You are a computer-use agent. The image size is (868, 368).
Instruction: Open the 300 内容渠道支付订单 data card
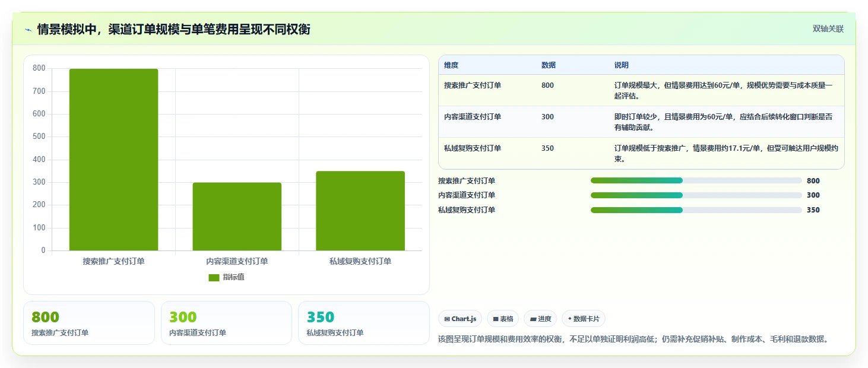click(226, 323)
